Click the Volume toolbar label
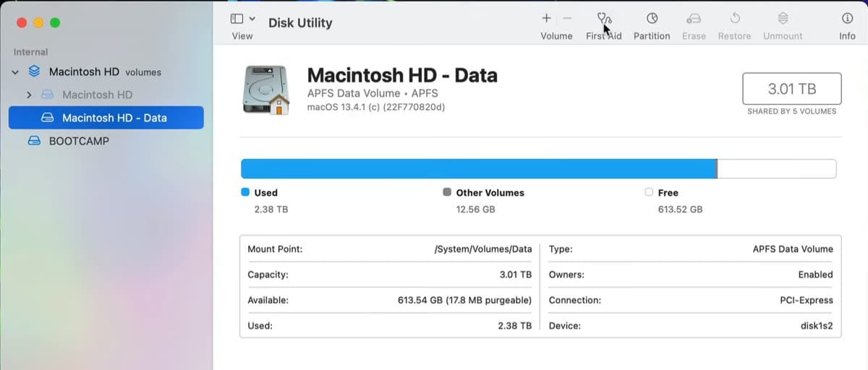The image size is (868, 370). pyautogui.click(x=556, y=36)
